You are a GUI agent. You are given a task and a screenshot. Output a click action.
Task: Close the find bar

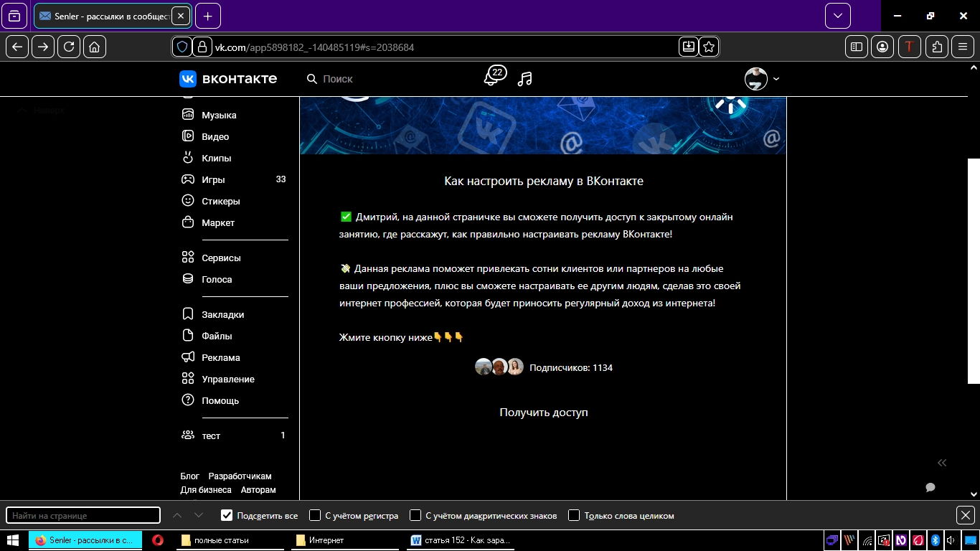coord(966,515)
